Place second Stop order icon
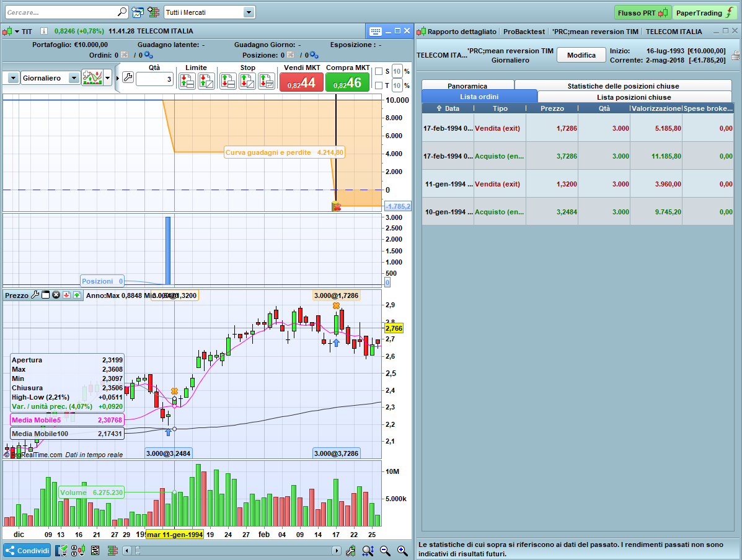Viewport: 742px width, 560px height. [x=247, y=81]
